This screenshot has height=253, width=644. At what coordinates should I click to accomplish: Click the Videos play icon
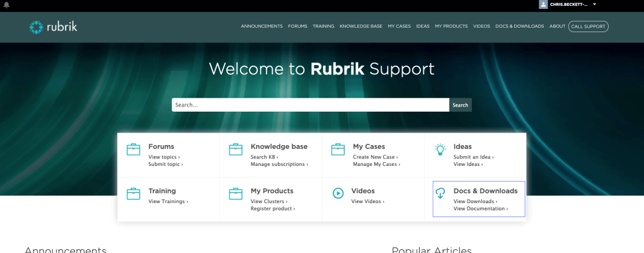(x=338, y=194)
